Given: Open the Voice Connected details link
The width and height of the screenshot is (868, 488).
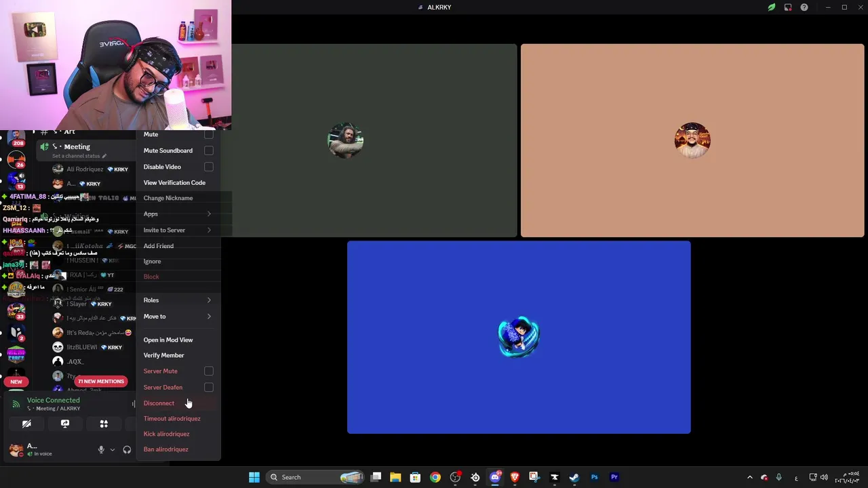Looking at the screenshot, I should 54,401.
